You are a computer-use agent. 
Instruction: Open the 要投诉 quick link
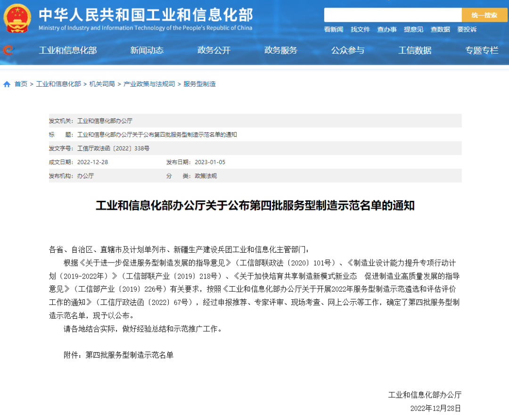click(x=467, y=30)
